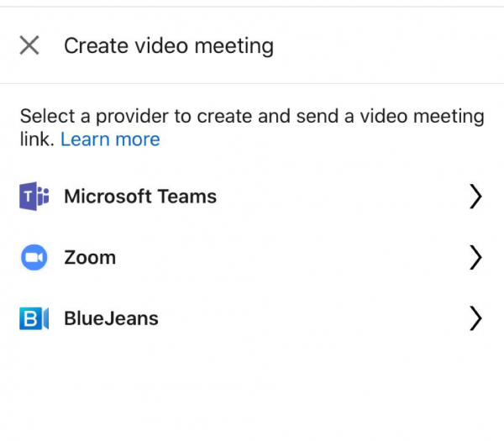The height and width of the screenshot is (441, 504).
Task: Tap the X icon beside the header title
Action: (x=29, y=45)
